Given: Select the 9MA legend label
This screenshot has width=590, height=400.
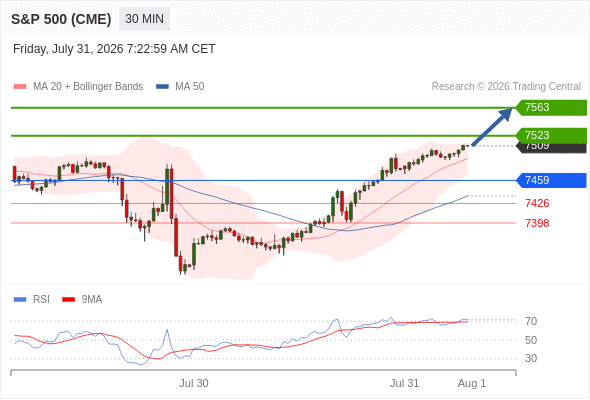Looking at the screenshot, I should coord(92,300).
